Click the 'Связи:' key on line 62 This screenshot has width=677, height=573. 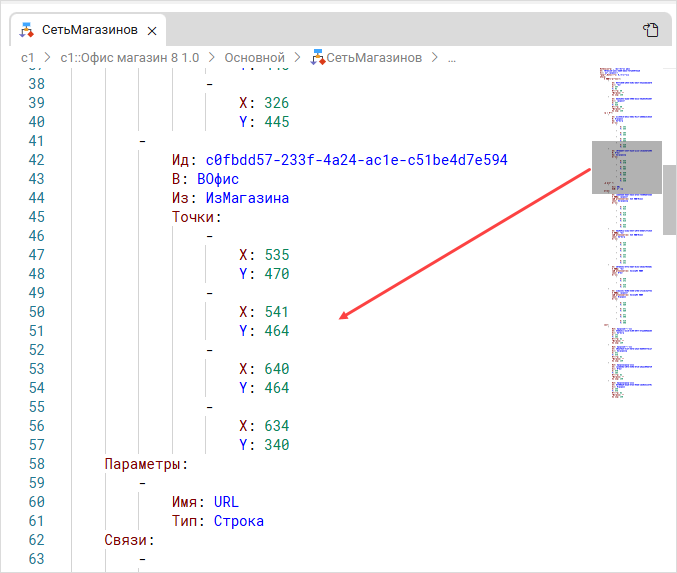(130, 540)
